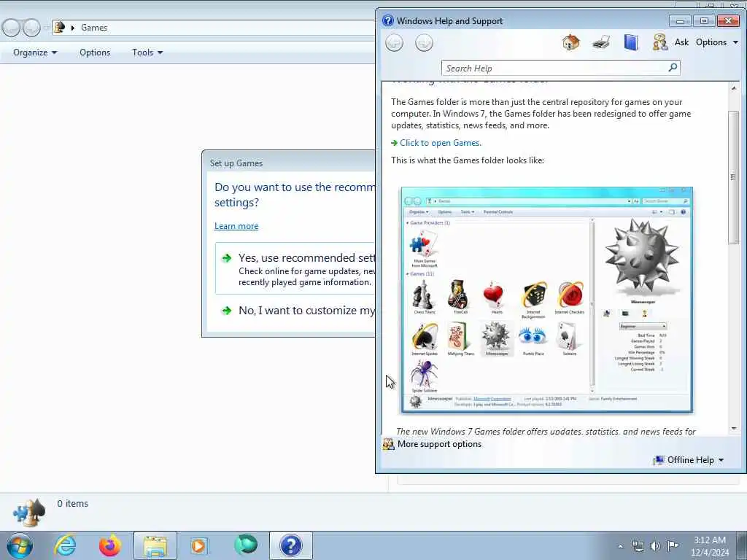
Task: Click green arrow beside No customize option
Action: pyautogui.click(x=227, y=311)
